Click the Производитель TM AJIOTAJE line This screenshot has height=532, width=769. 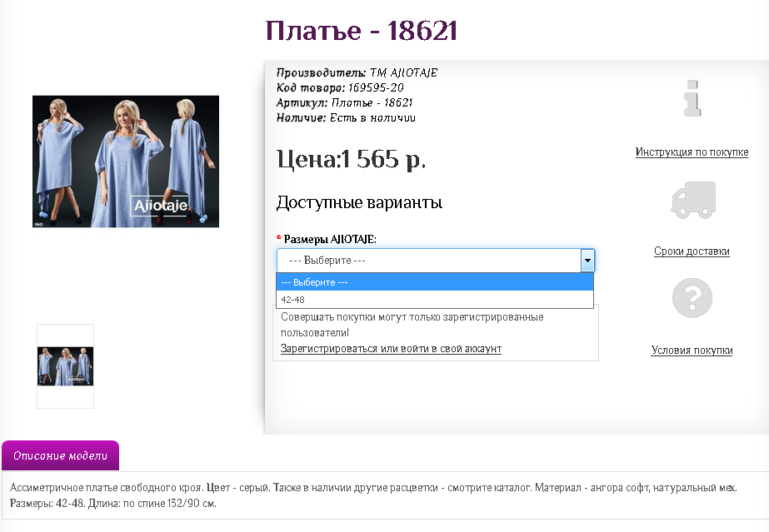coord(357,72)
